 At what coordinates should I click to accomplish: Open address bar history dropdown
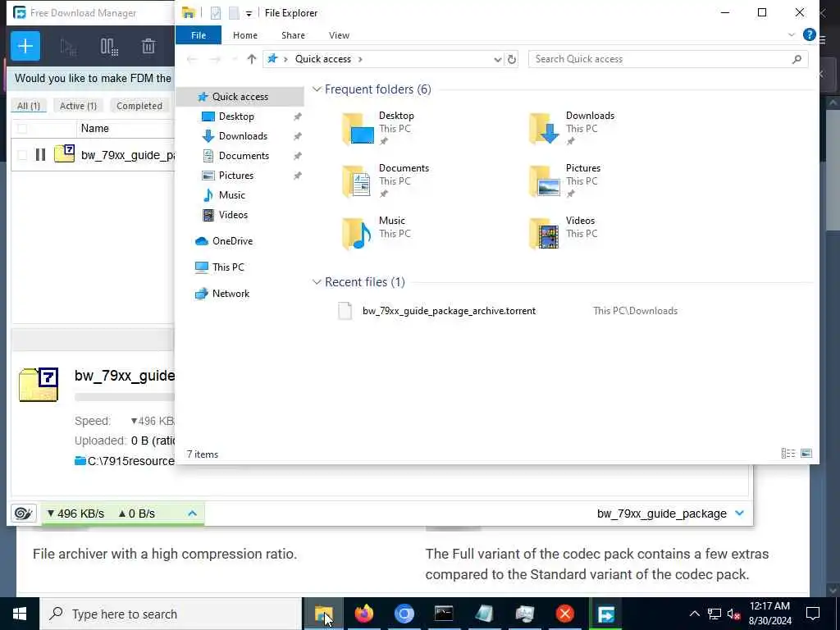pos(498,59)
